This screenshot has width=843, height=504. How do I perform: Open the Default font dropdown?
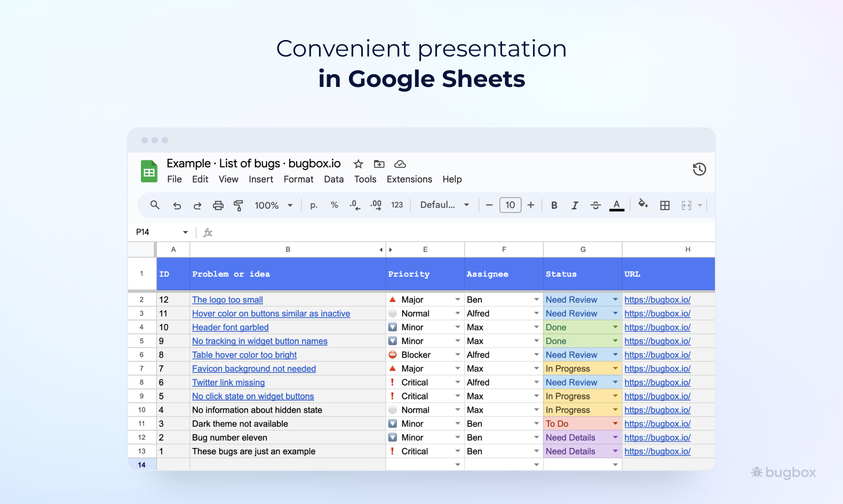(444, 205)
